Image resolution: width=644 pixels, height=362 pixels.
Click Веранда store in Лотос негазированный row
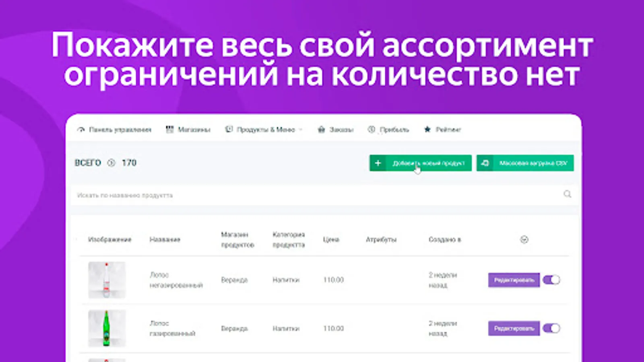tap(234, 280)
